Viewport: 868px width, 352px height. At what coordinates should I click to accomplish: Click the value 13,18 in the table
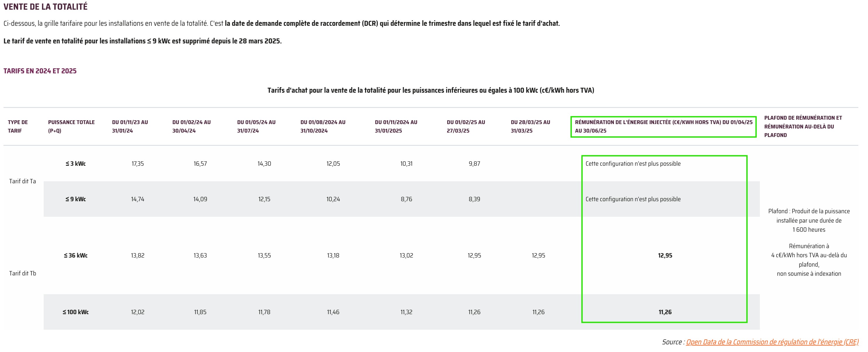click(x=333, y=255)
